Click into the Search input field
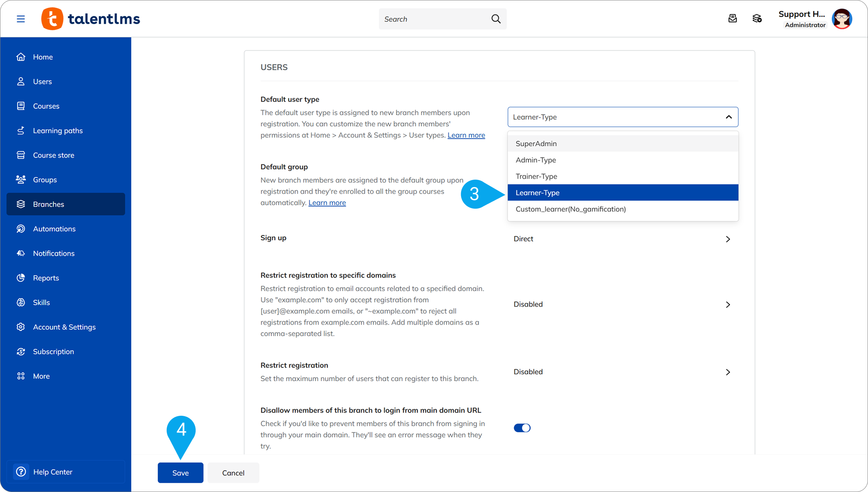 tap(434, 19)
